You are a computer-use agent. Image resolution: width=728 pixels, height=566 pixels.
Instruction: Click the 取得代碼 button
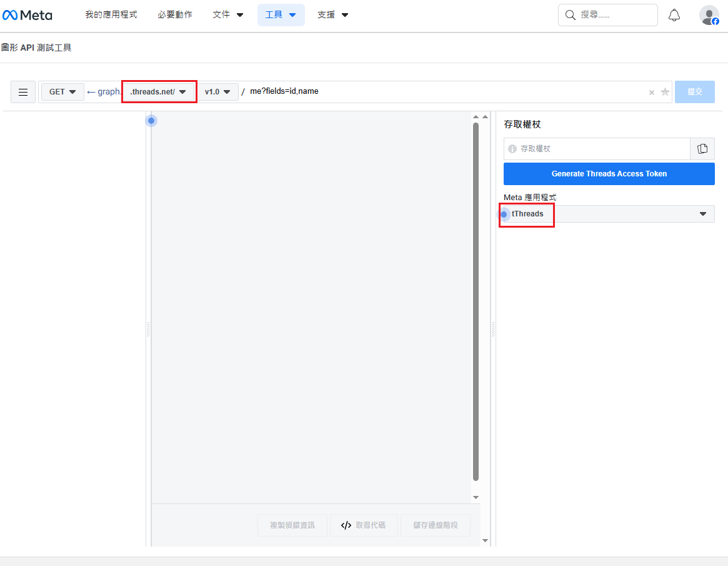tap(364, 525)
